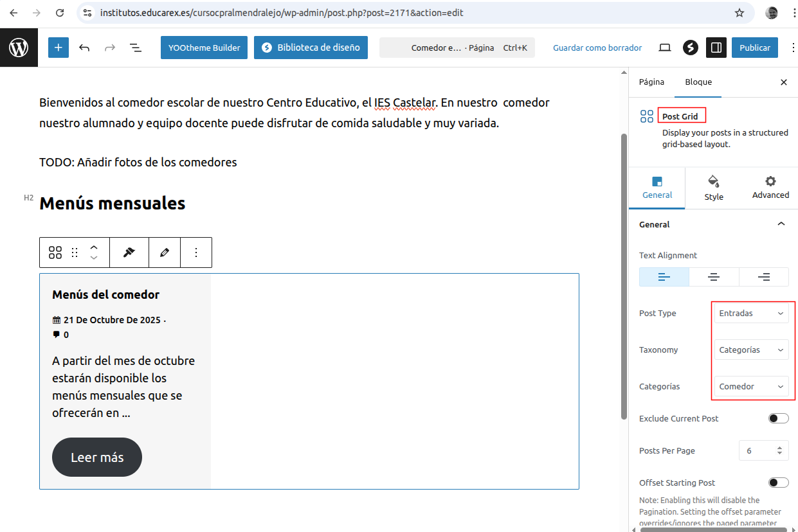Open the document overview list icon
Image resolution: width=798 pixels, height=532 pixels.
tap(136, 48)
